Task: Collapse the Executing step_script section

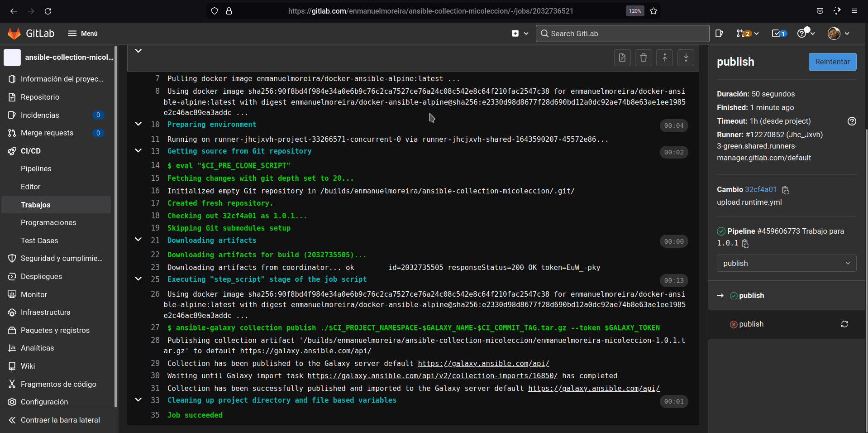Action: tap(138, 279)
